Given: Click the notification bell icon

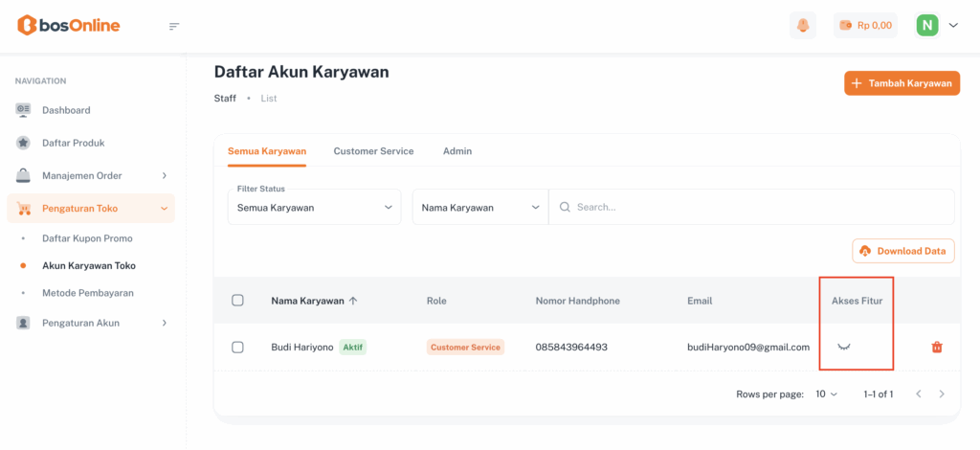Looking at the screenshot, I should click(x=803, y=26).
